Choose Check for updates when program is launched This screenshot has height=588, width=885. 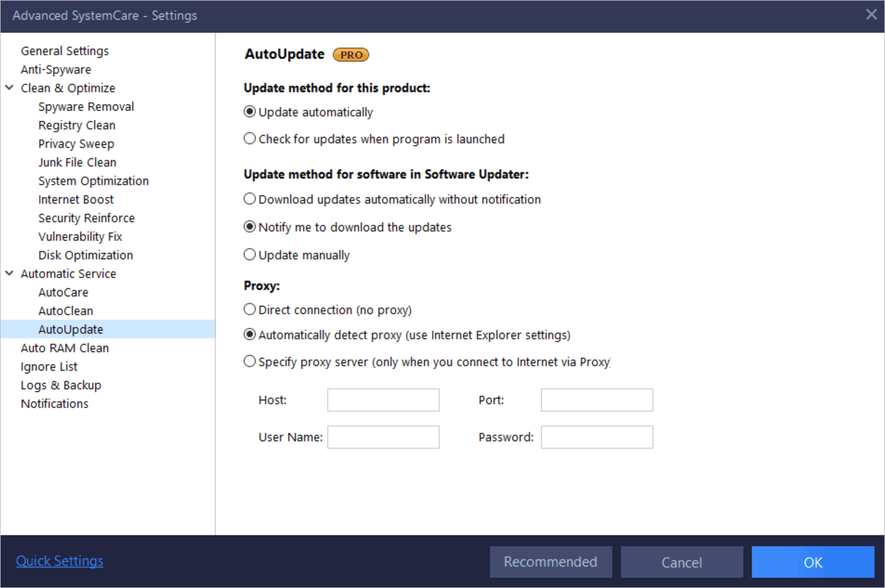pos(250,139)
